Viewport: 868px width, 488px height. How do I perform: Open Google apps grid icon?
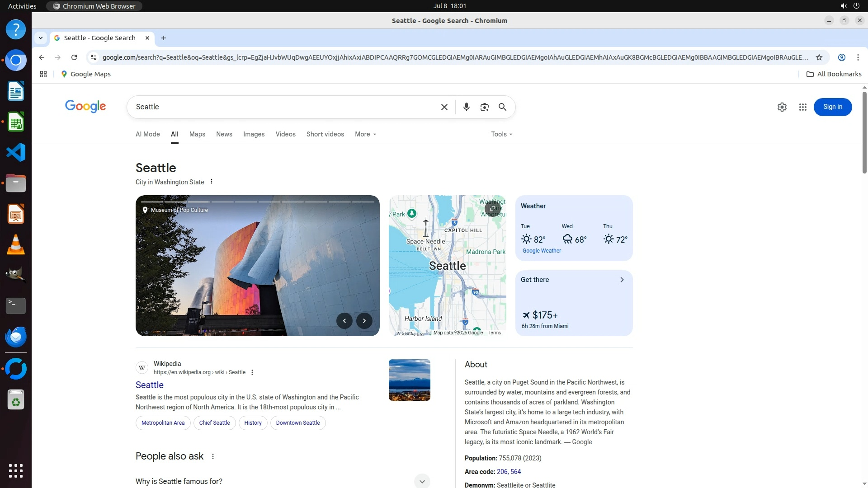click(802, 107)
